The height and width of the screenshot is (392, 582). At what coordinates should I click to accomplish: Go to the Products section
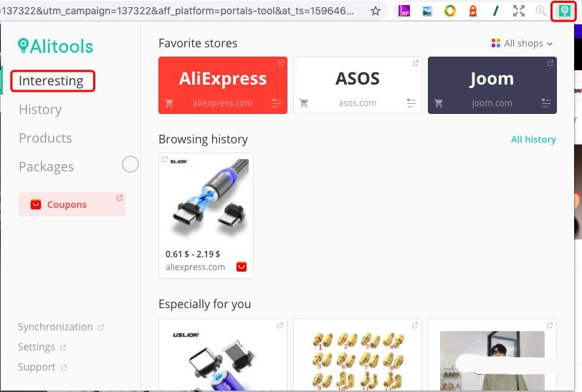[45, 138]
